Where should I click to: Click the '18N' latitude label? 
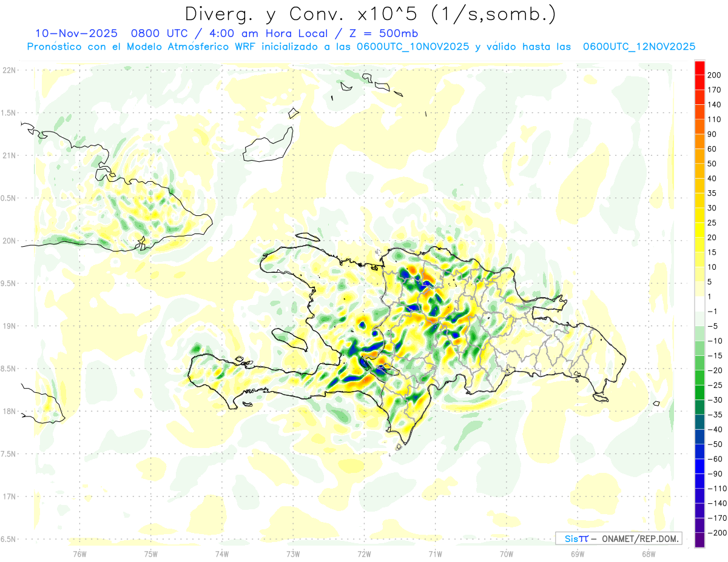8,411
